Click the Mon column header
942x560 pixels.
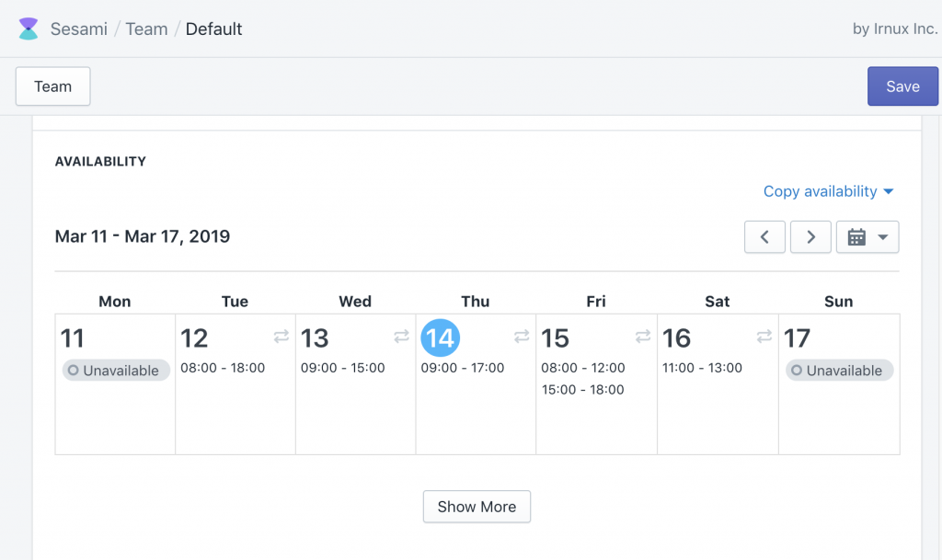(x=115, y=302)
